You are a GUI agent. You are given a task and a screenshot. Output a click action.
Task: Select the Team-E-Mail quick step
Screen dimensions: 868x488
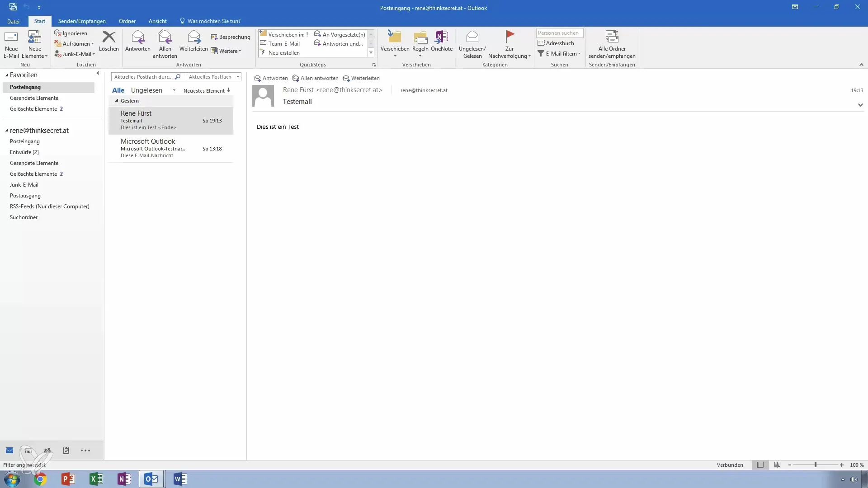pyautogui.click(x=280, y=44)
